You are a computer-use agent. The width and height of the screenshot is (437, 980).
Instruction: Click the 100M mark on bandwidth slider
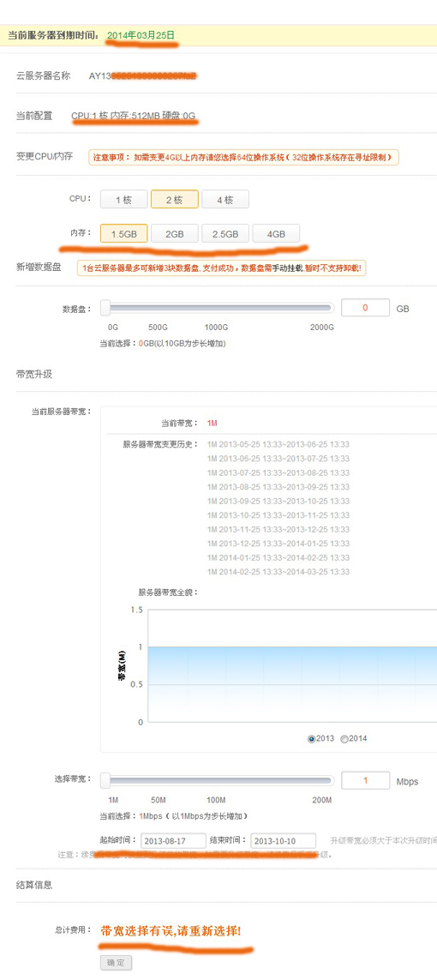[215, 800]
